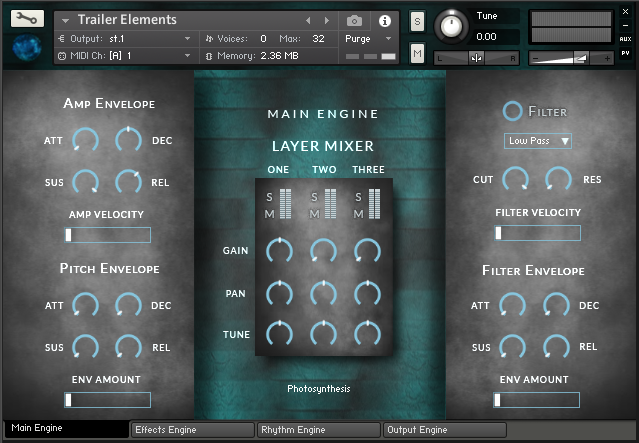Image resolution: width=639 pixels, height=443 pixels.
Task: Click the Photosynthesis preset name
Action: pos(319,389)
